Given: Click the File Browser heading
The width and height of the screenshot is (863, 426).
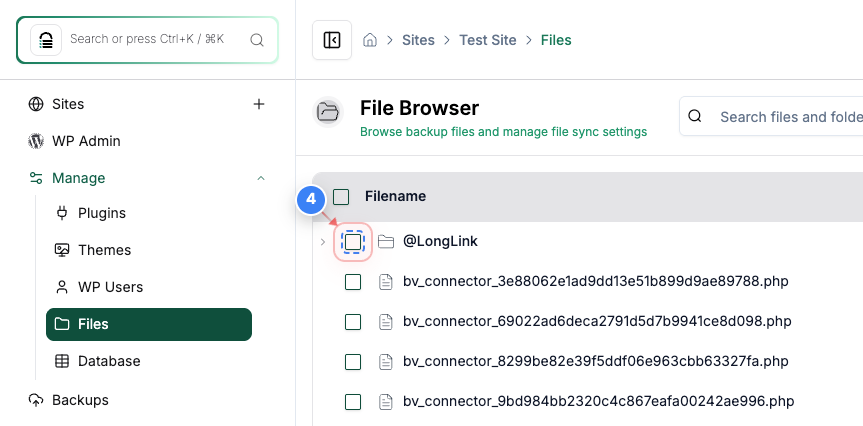Looking at the screenshot, I should pyautogui.click(x=419, y=108).
